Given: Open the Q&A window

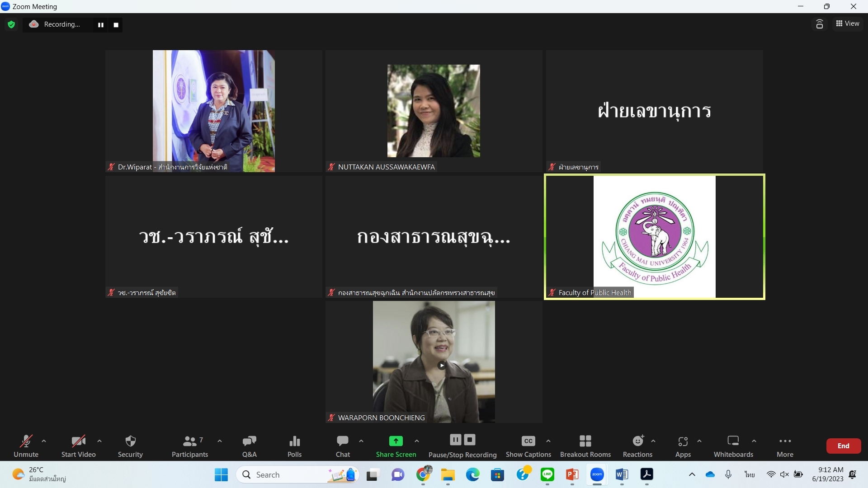Looking at the screenshot, I should coord(249,446).
